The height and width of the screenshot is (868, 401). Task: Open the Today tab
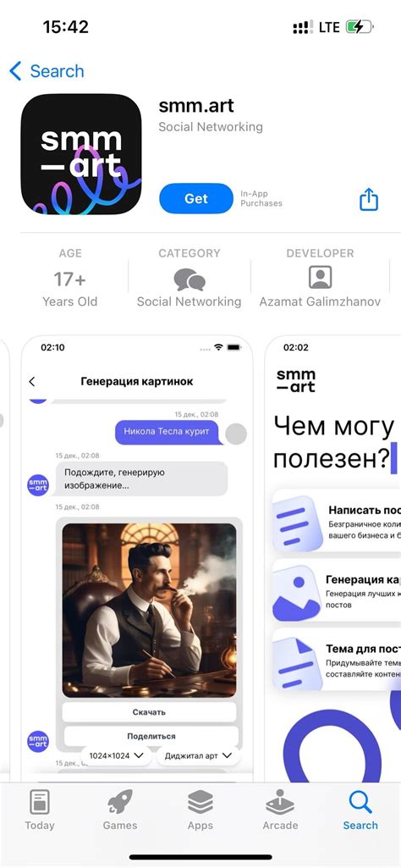(x=40, y=810)
